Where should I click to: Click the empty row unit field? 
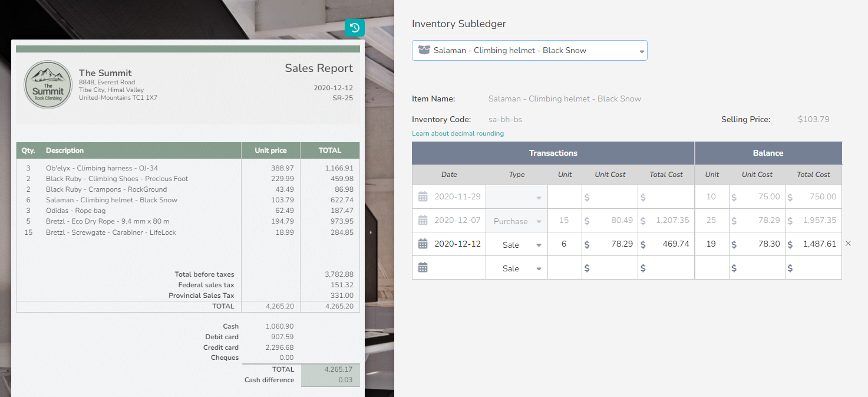click(564, 268)
